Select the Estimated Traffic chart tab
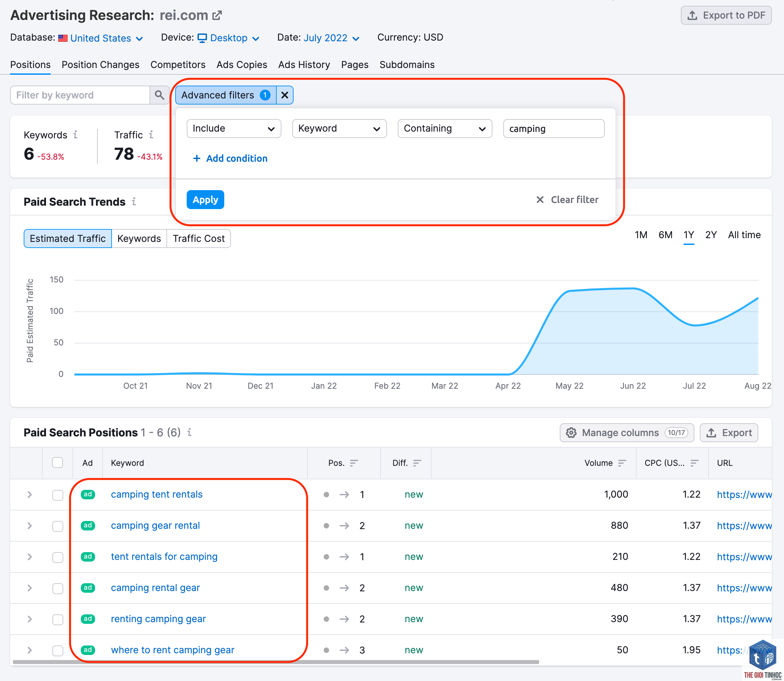The height and width of the screenshot is (681, 784). (x=68, y=238)
